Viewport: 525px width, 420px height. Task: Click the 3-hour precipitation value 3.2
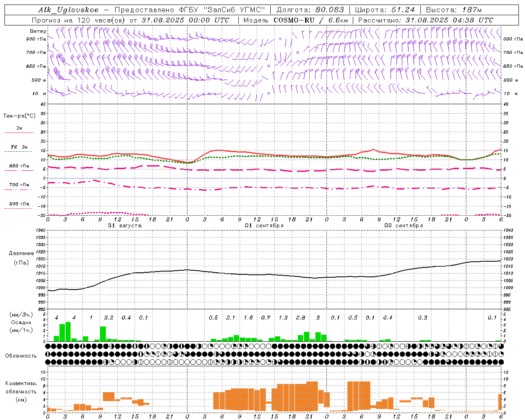pyautogui.click(x=109, y=318)
